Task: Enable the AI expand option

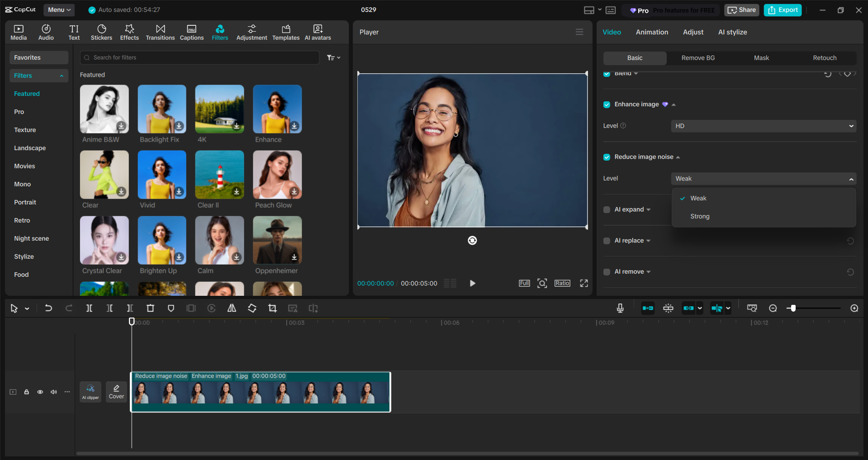Action: click(x=607, y=209)
